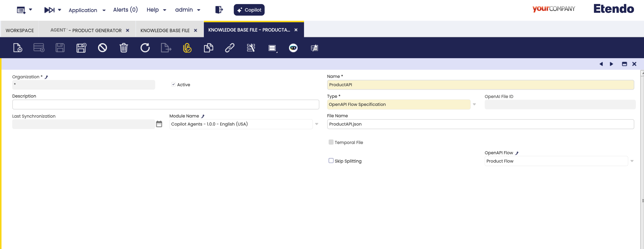Open the quick-create menu dropdown arrow
Viewport: 644px width, 249px height.
click(30, 9)
